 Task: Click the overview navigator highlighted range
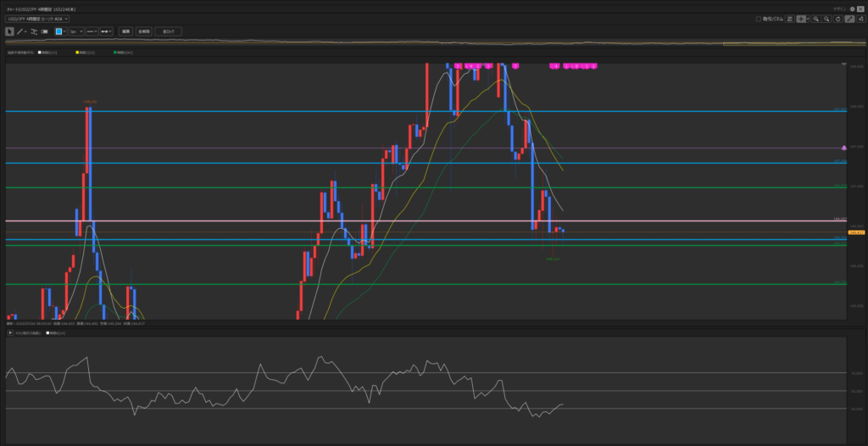(x=793, y=42)
